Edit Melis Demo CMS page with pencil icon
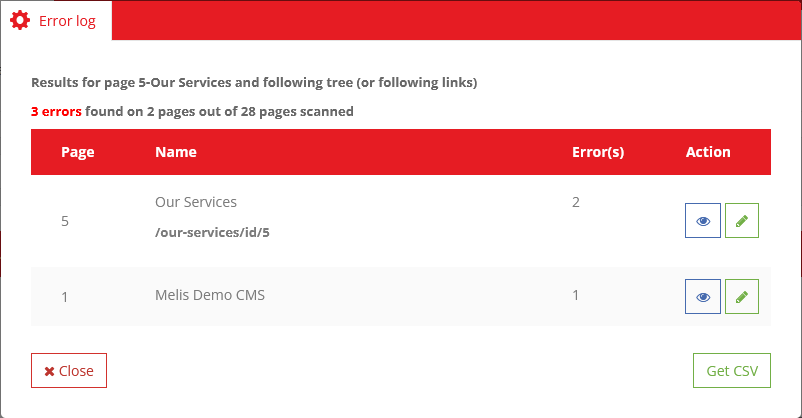Viewport: 802px width, 418px height. (741, 296)
